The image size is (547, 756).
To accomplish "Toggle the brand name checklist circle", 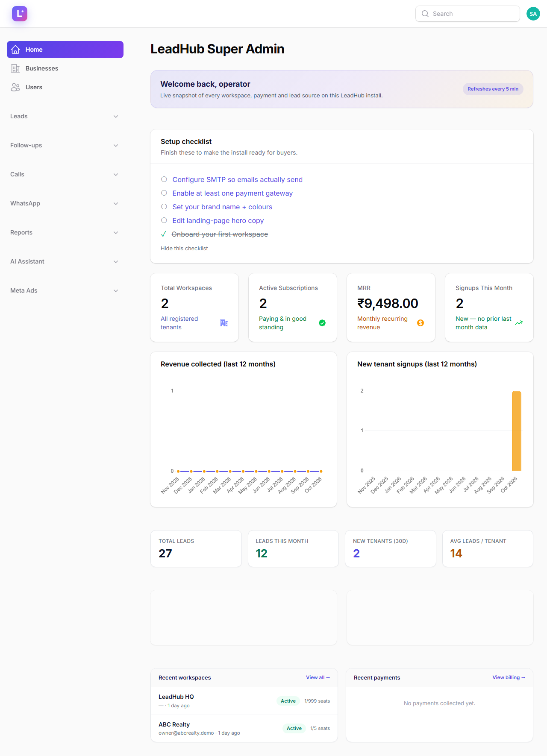I will 164,207.
